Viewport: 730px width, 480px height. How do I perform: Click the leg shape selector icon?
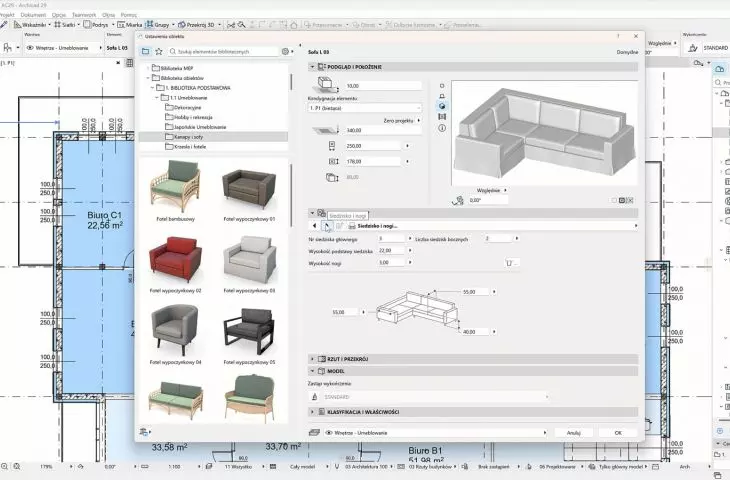point(512,263)
